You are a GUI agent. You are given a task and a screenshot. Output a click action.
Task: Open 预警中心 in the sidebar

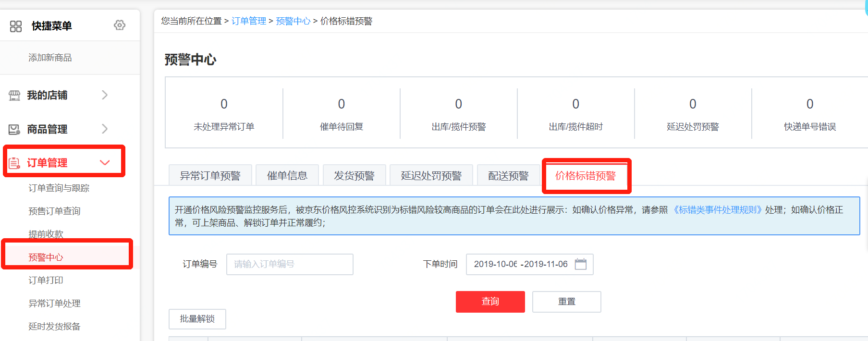(46, 257)
